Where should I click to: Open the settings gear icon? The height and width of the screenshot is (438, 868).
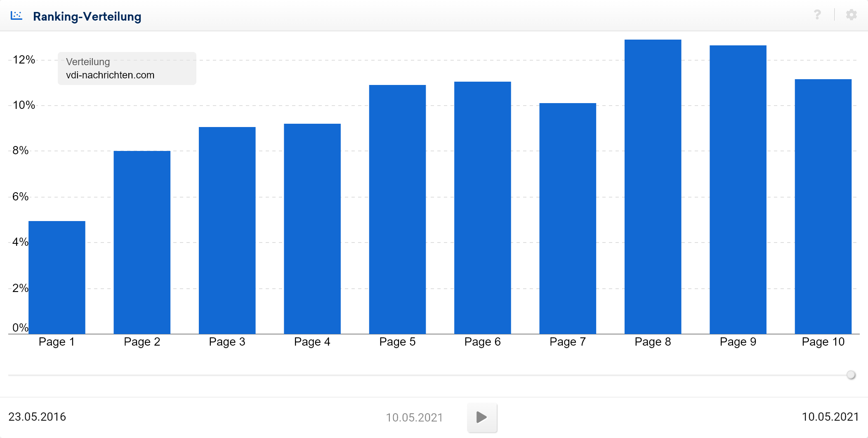click(x=851, y=15)
